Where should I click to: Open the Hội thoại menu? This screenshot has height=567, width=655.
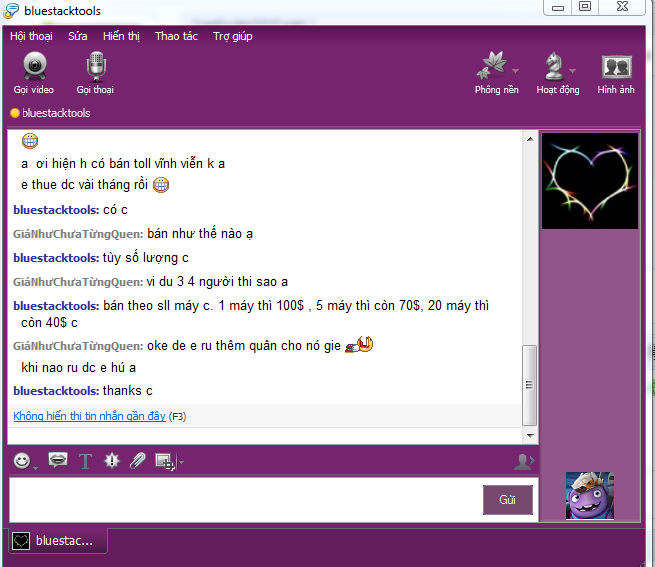pos(31,36)
